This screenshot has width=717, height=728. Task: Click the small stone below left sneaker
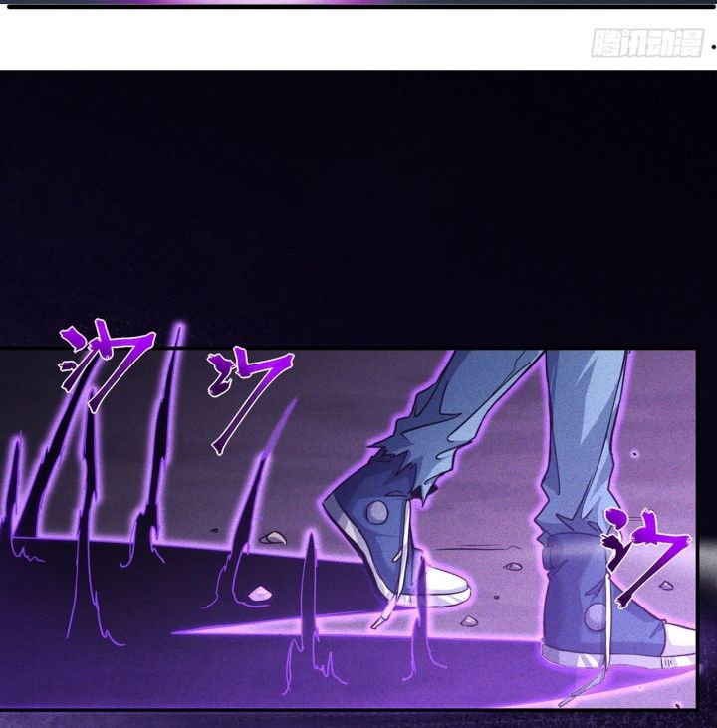tap(469, 620)
